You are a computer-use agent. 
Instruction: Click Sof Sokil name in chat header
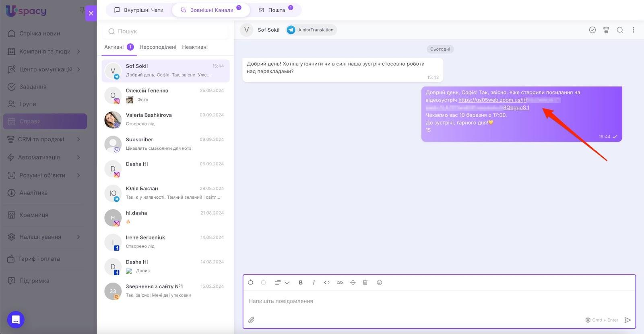268,30
